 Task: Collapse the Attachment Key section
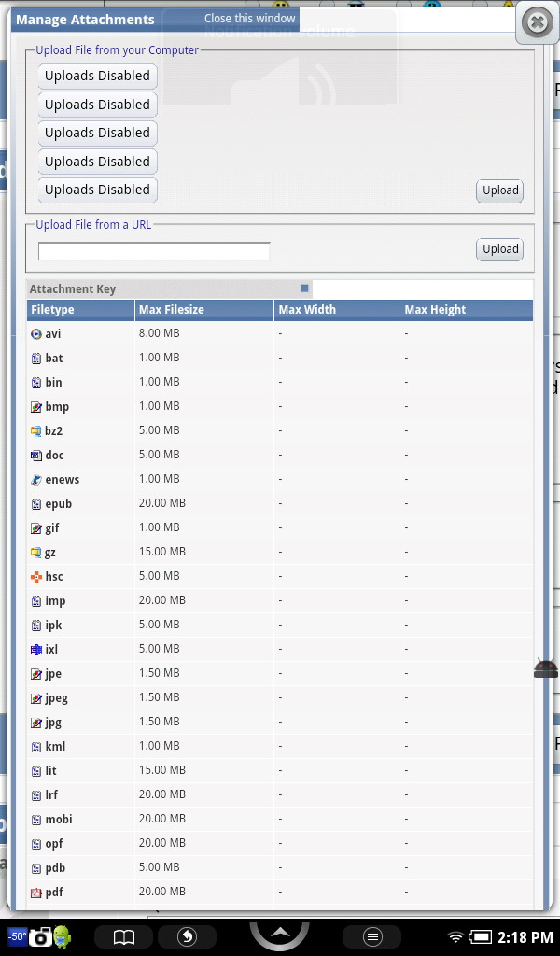(304, 288)
